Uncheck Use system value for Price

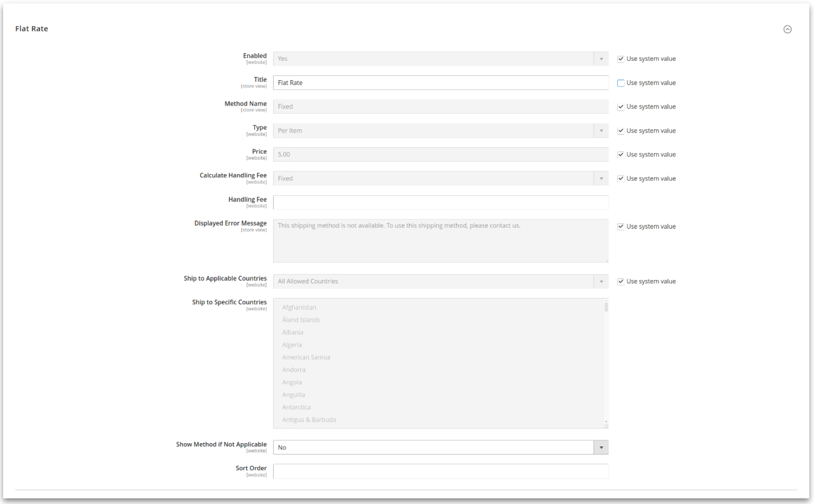click(621, 154)
